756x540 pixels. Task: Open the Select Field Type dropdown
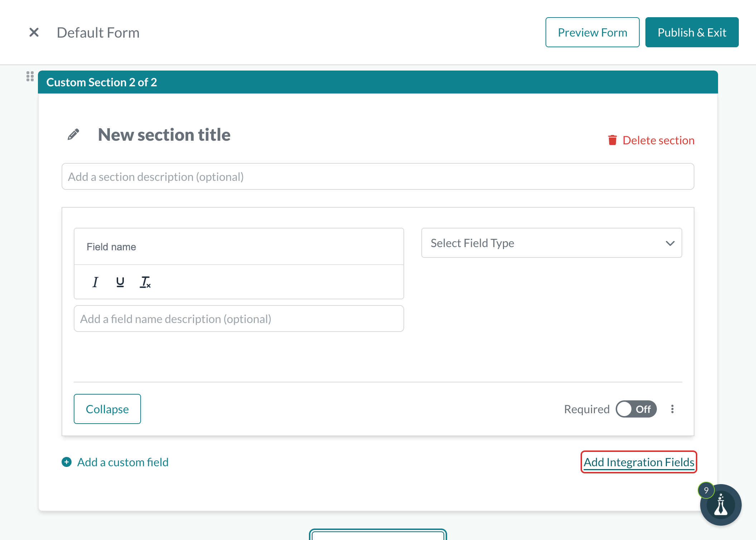552,243
